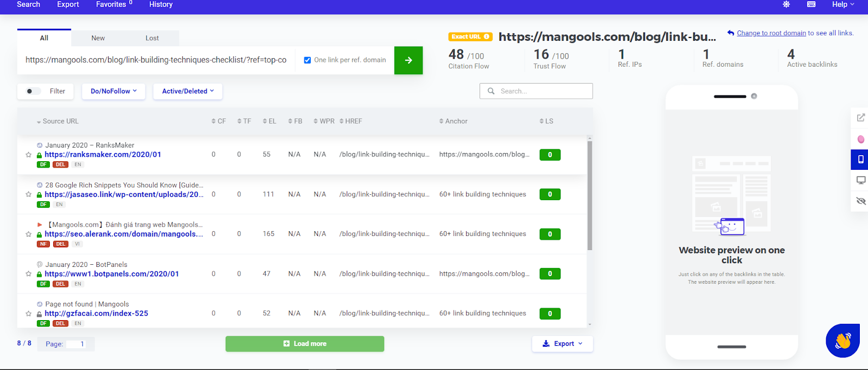The width and height of the screenshot is (868, 370).
Task: Toggle the dark mode sun icon
Action: (786, 4)
